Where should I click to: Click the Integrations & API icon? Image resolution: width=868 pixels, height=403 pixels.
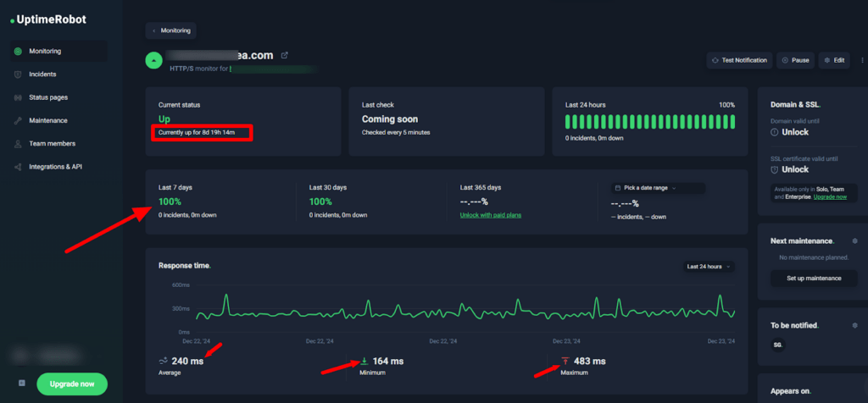point(18,168)
